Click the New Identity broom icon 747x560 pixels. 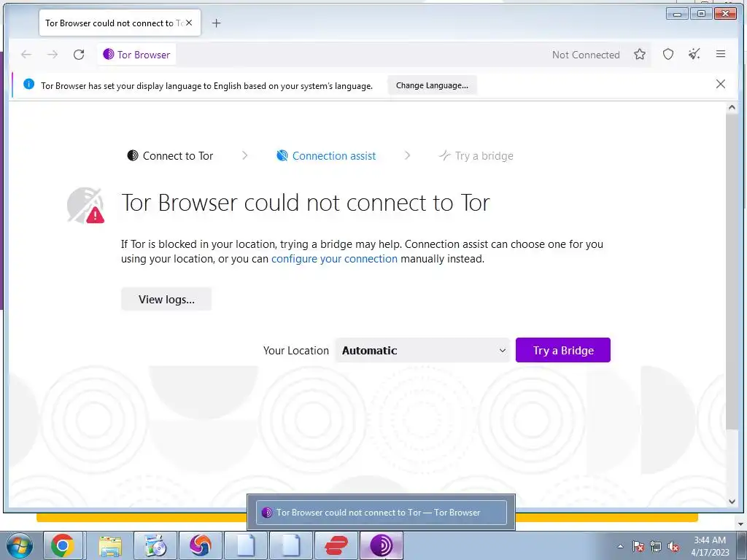[x=694, y=54]
